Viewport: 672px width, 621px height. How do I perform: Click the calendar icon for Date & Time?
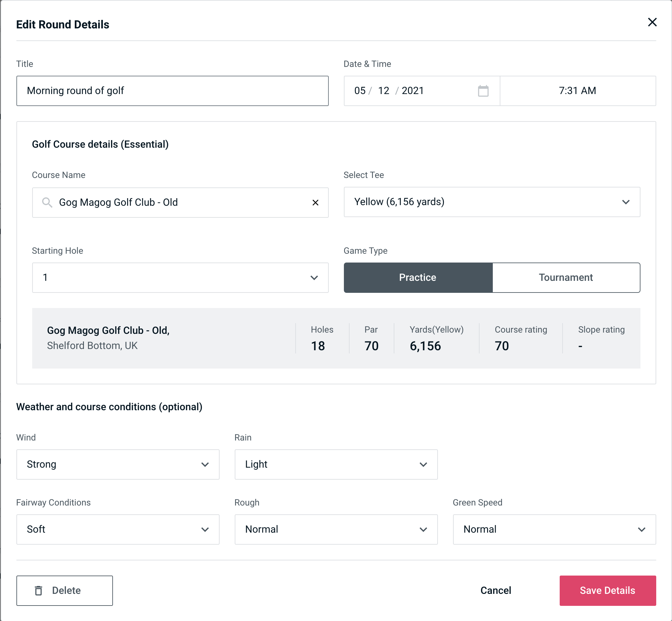[483, 91]
